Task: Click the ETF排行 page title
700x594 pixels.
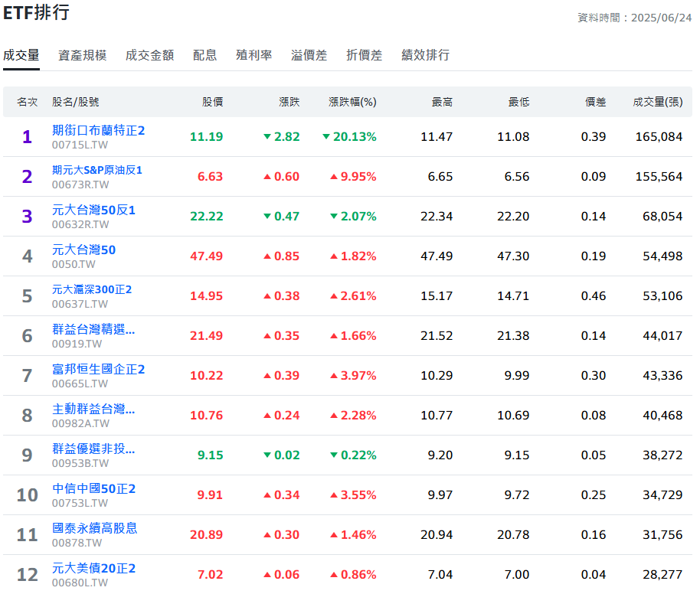Action: click(x=36, y=12)
